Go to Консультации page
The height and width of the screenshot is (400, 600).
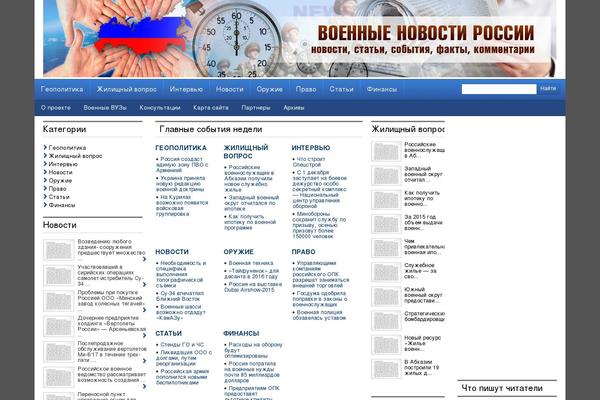[160, 108]
